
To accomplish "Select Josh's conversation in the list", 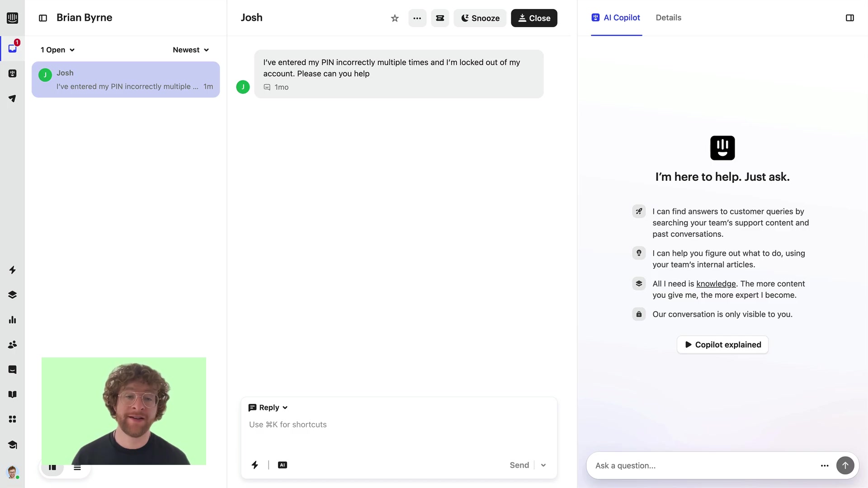I will click(x=126, y=80).
